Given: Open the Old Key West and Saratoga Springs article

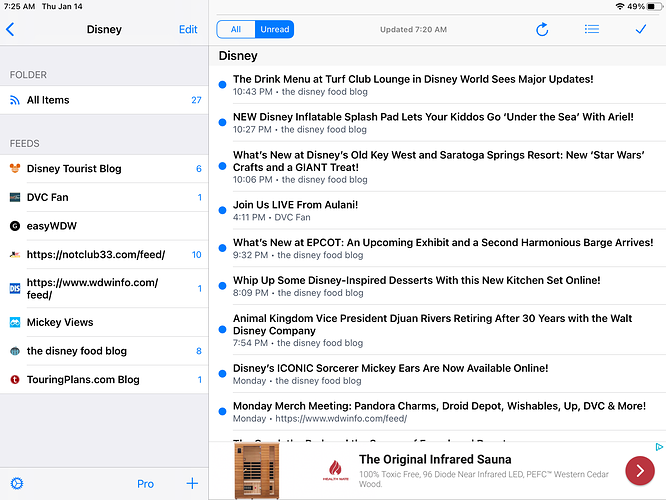Looking at the screenshot, I should [x=437, y=167].
